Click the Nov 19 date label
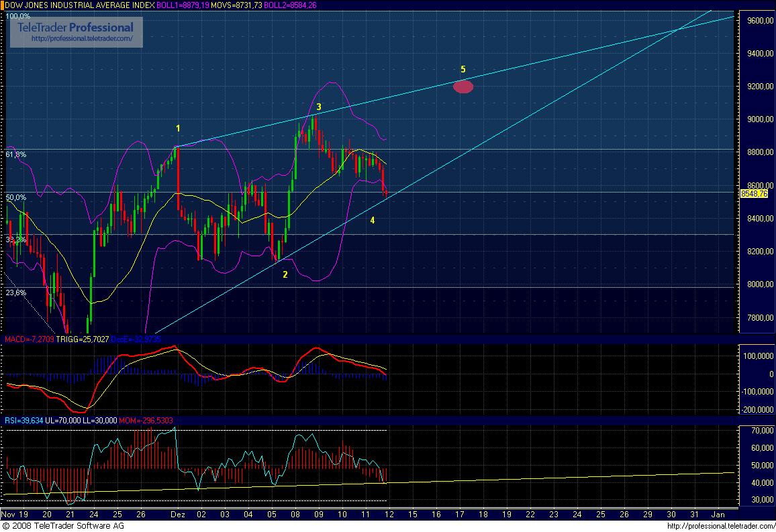This screenshot has width=776, height=532. [15, 514]
